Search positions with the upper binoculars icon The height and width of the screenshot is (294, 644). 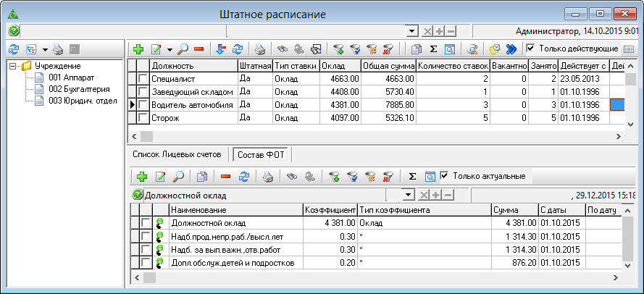[x=283, y=49]
